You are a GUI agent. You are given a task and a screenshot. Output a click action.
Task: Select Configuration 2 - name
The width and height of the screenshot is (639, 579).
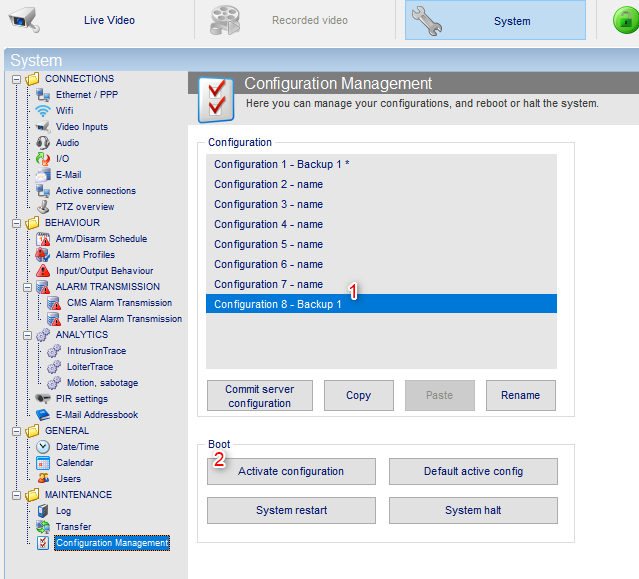pyautogui.click(x=381, y=184)
